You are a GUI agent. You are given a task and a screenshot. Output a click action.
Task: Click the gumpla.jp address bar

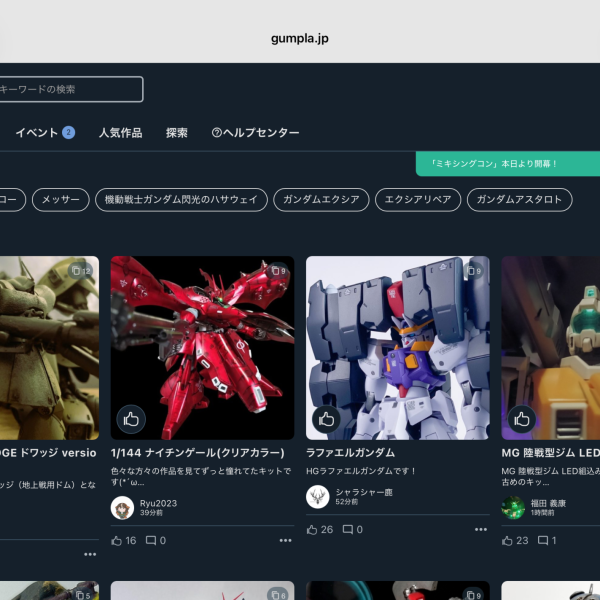(300, 39)
